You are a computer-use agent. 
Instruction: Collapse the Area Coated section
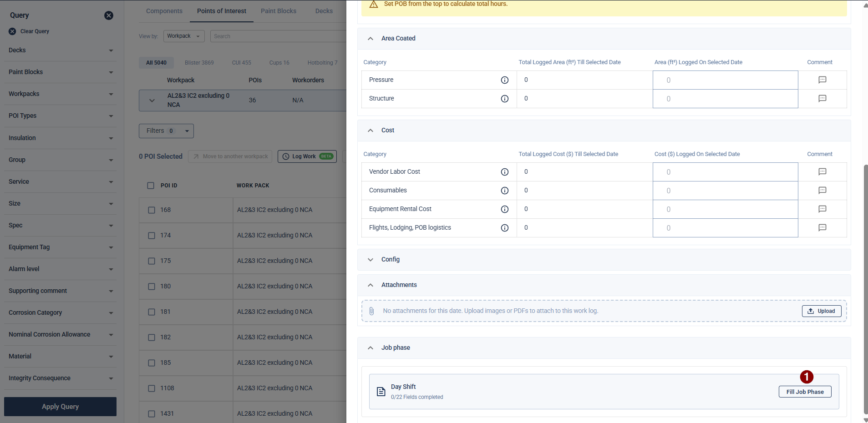coord(371,39)
